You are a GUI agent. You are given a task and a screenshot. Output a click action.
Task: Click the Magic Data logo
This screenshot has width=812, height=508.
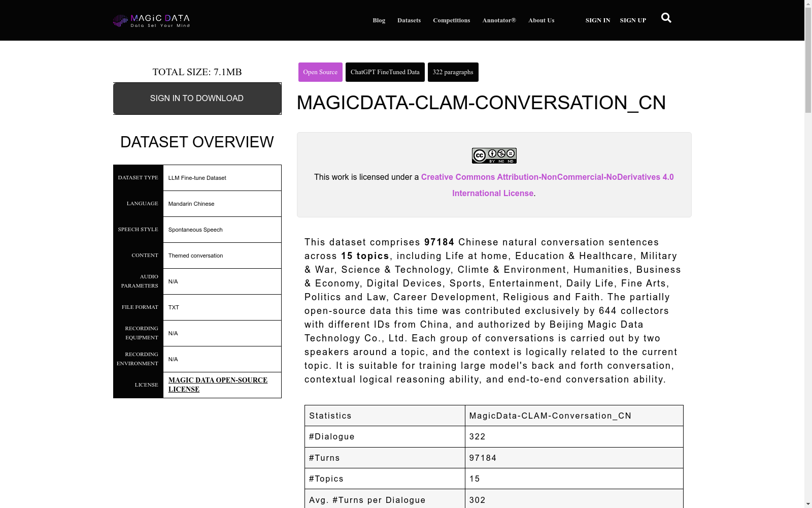click(x=151, y=20)
